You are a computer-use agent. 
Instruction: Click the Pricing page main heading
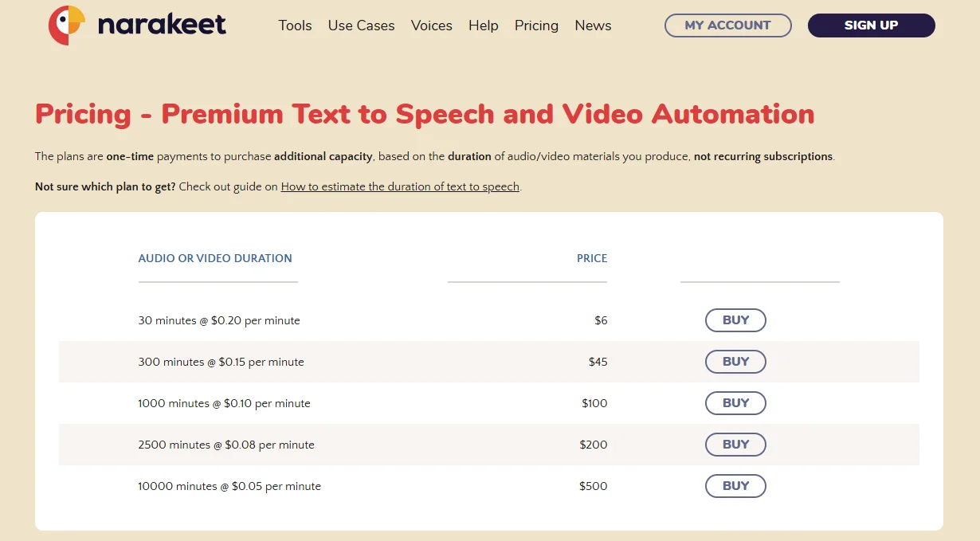(425, 114)
